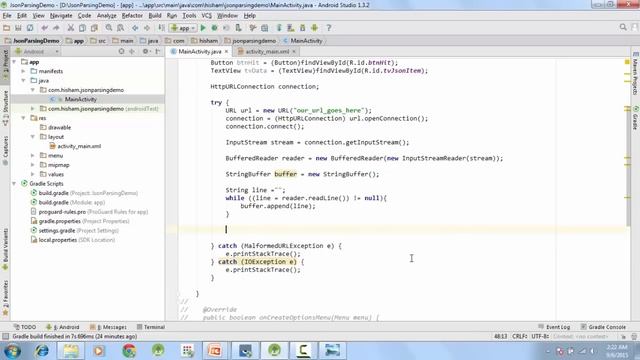The height and width of the screenshot is (360, 640).
Task: Open Project panel settings gear
Action: tap(145, 51)
